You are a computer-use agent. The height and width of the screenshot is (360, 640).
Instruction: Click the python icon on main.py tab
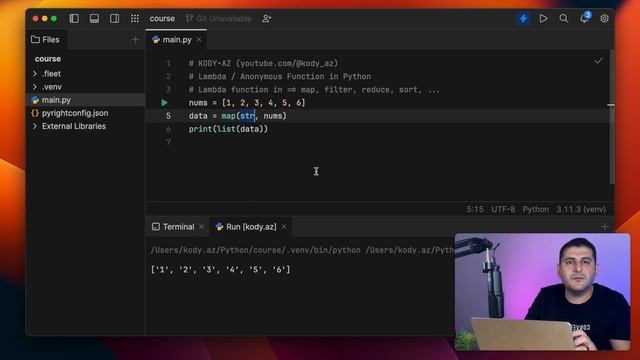(x=156, y=40)
